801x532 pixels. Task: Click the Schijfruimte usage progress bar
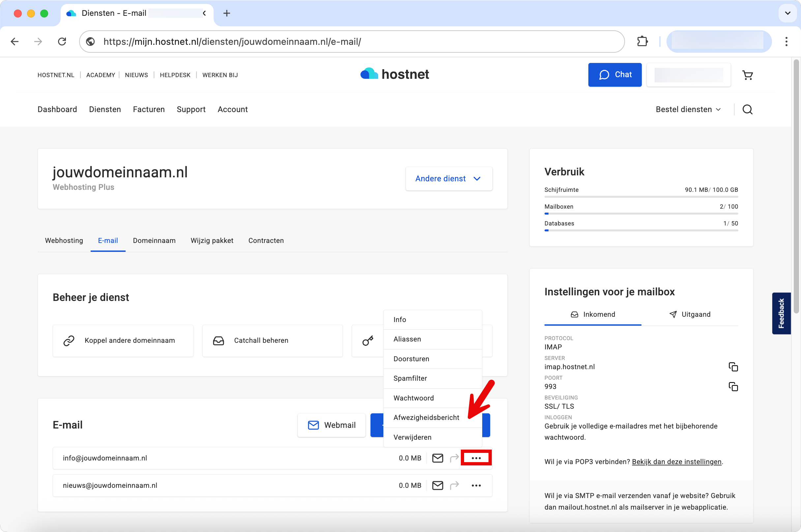coord(640,196)
